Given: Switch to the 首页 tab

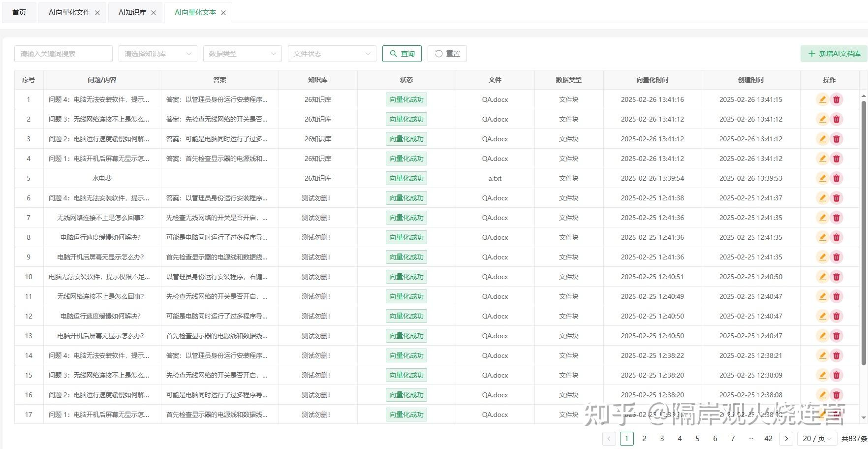Looking at the screenshot, I should click(x=19, y=12).
